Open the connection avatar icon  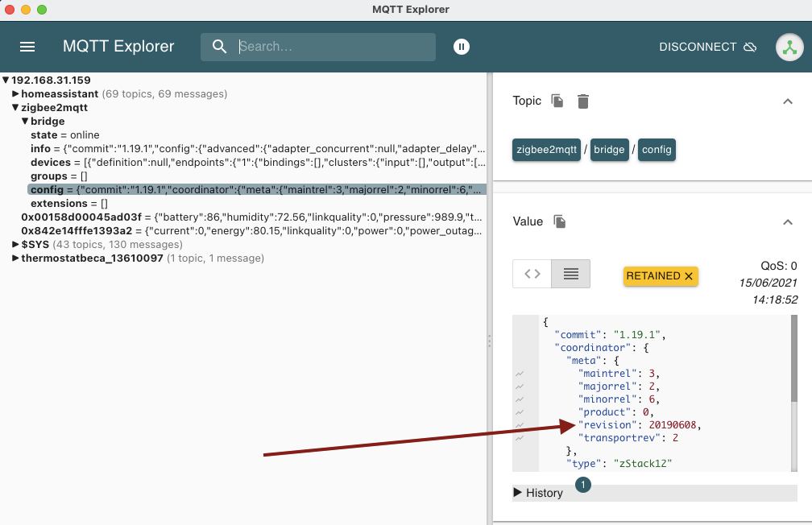pyautogui.click(x=789, y=48)
